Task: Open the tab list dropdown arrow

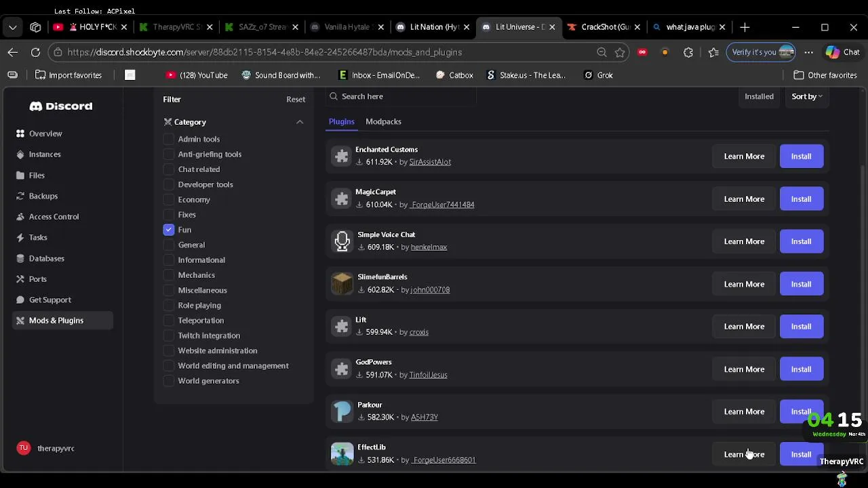Action: 13,27
